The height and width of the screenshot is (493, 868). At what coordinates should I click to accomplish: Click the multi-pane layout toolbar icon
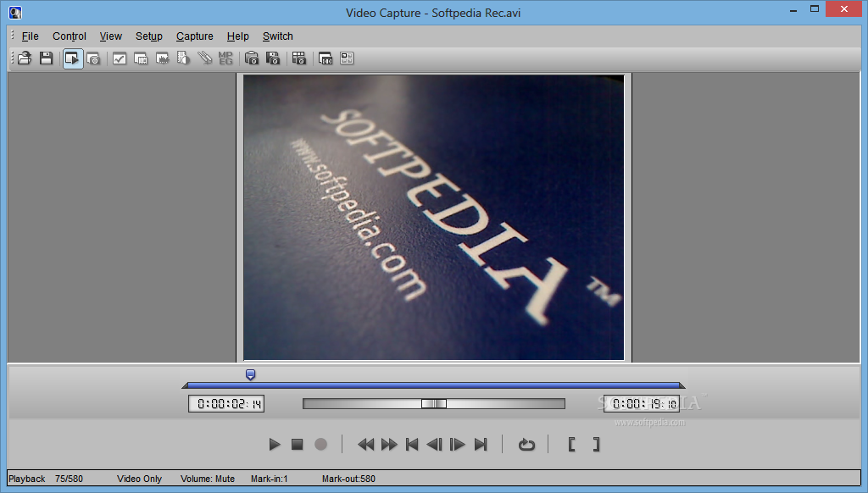(x=347, y=58)
